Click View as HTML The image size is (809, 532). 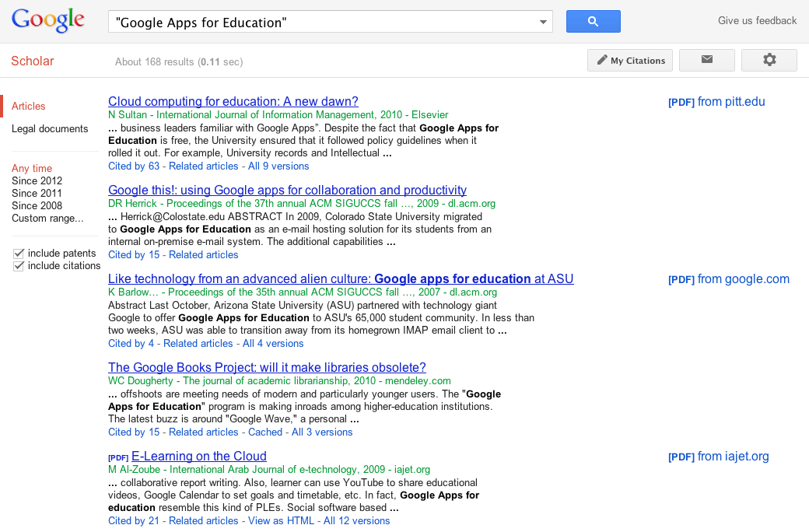[281, 521]
